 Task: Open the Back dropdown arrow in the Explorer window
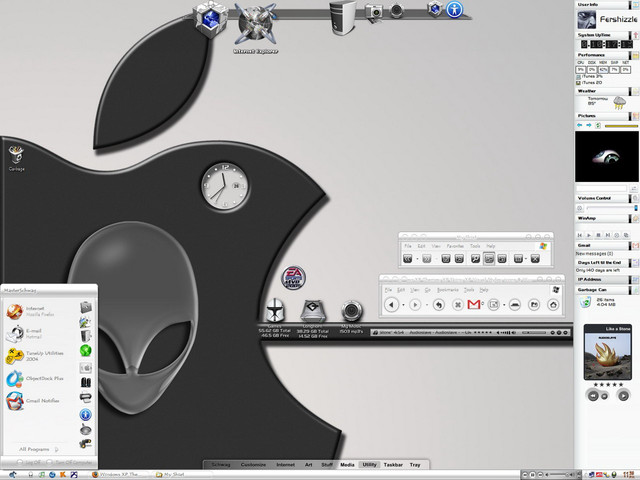click(x=417, y=259)
